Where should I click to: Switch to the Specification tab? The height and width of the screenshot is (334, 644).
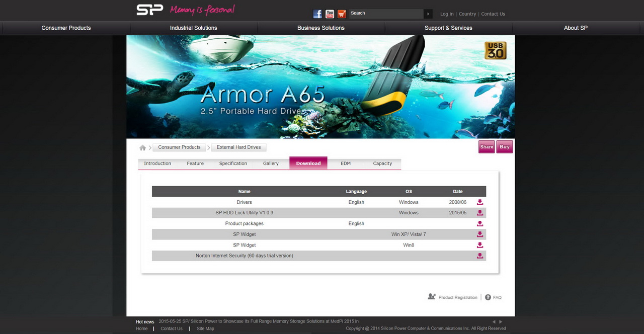tap(233, 163)
